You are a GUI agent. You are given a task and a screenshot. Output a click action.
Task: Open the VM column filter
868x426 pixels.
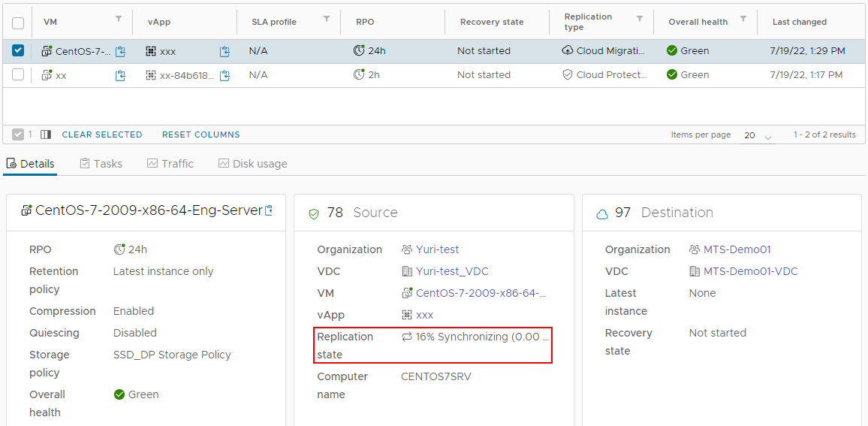(x=118, y=19)
